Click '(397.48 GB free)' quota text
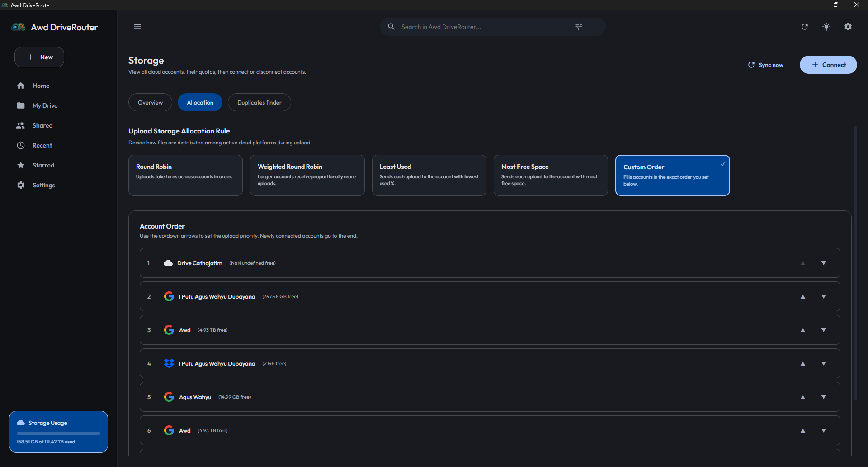Image resolution: width=868 pixels, height=467 pixels. pos(280,296)
